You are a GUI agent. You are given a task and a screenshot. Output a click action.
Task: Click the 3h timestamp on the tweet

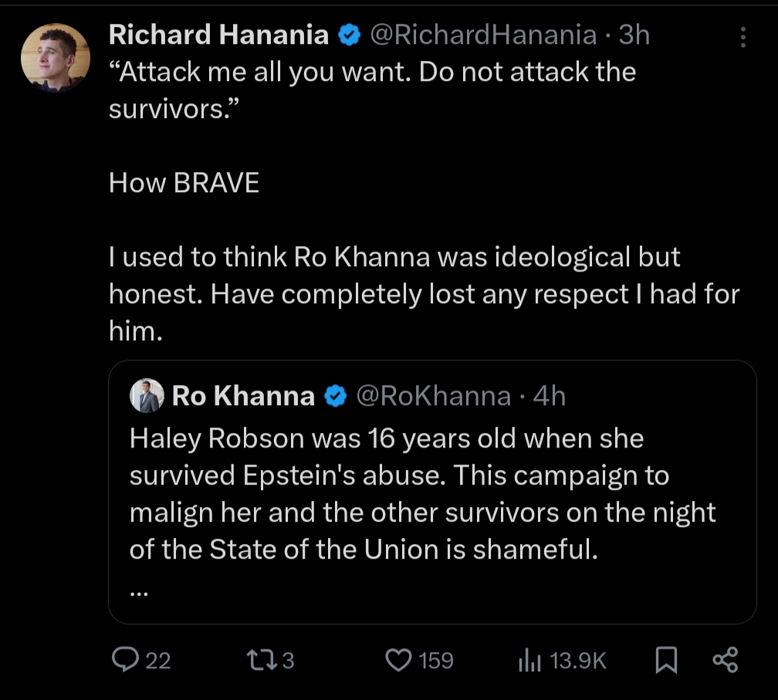(x=634, y=35)
